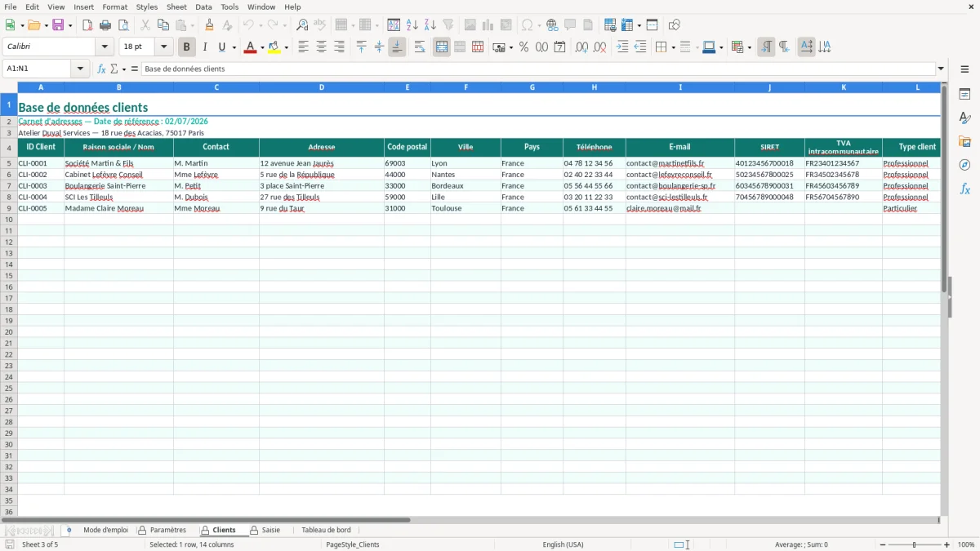
Task: Click the 100% zoom level
Action: pos(966,544)
